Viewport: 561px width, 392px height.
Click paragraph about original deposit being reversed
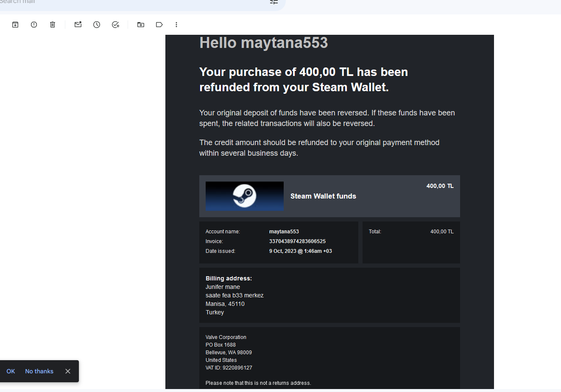click(x=327, y=118)
